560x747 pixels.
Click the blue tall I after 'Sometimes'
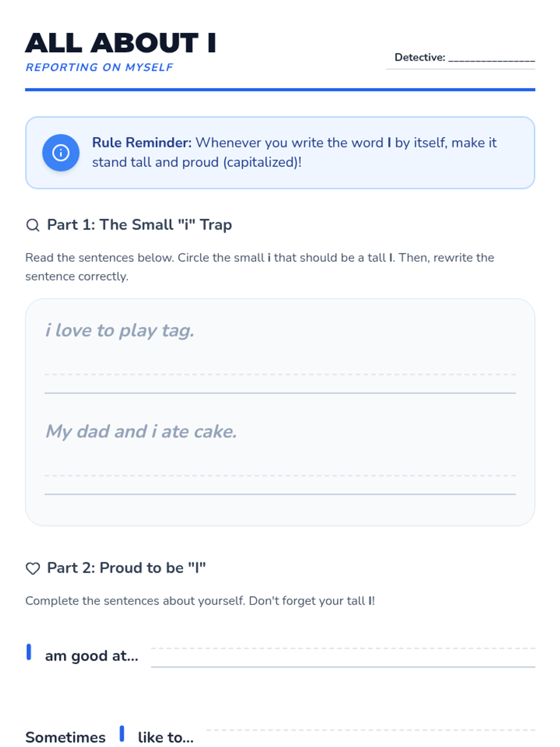[122, 733]
